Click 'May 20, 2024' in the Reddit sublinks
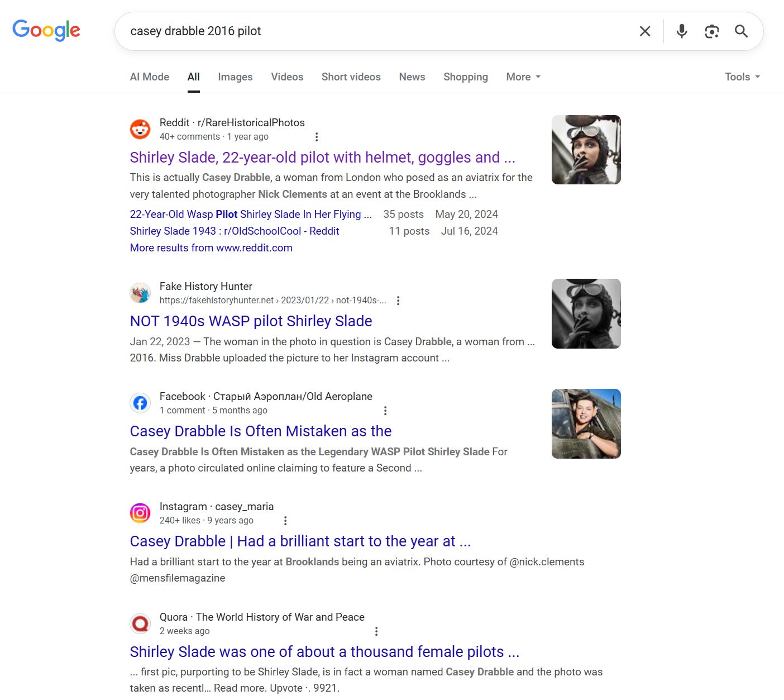 click(x=466, y=215)
